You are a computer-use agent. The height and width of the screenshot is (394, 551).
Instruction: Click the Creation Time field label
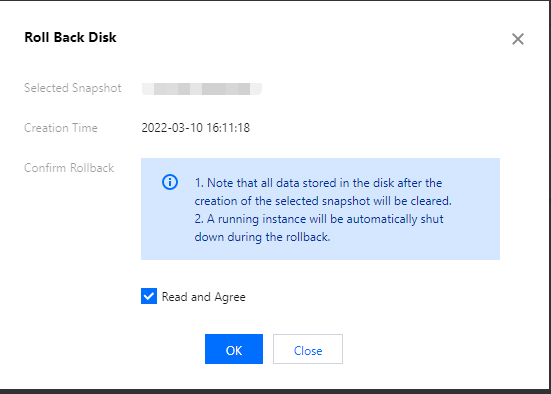61,128
